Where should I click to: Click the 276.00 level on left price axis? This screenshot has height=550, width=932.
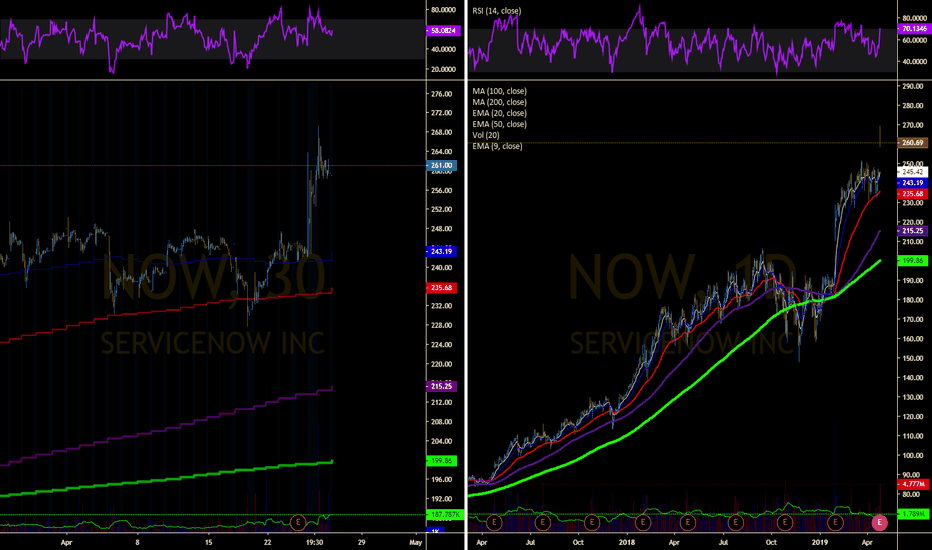(x=442, y=94)
